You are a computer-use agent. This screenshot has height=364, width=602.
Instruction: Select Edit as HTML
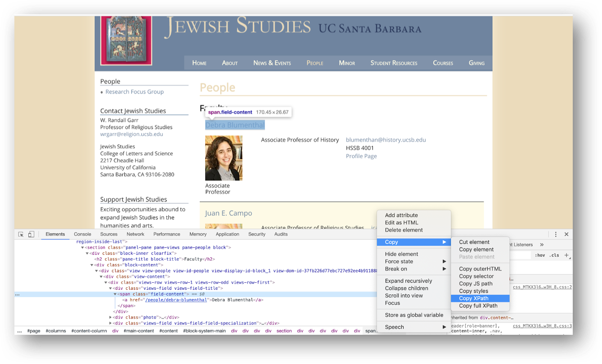pyautogui.click(x=413, y=222)
